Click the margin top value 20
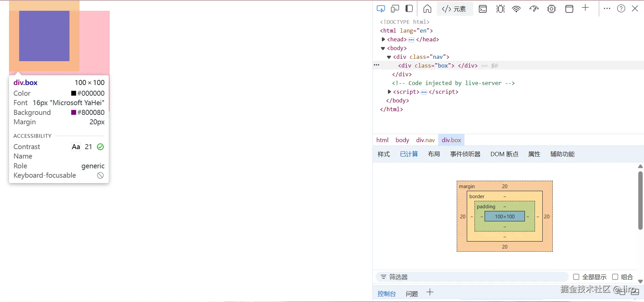Viewport: 644px width, 302px height. [505, 186]
